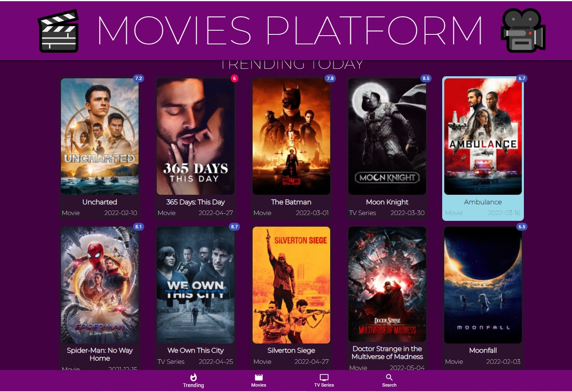Switch to the Movies tab label
The width and height of the screenshot is (572, 392).
pyautogui.click(x=259, y=385)
